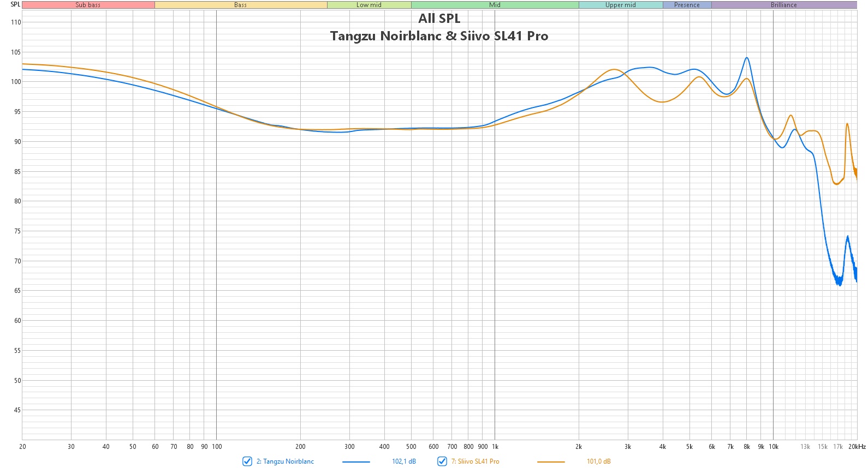Click the 400 frequency axis label
This screenshot has height=468, width=868.
click(x=384, y=447)
